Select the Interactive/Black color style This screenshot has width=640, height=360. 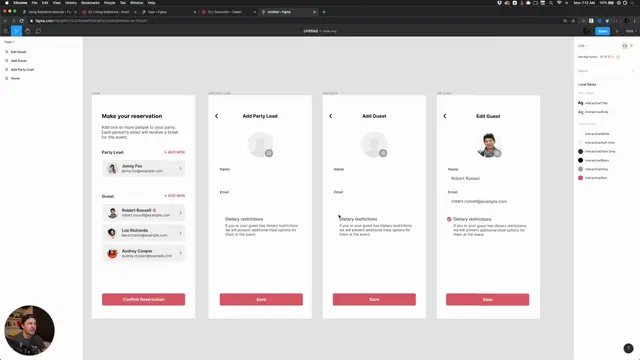pyautogui.click(x=593, y=160)
